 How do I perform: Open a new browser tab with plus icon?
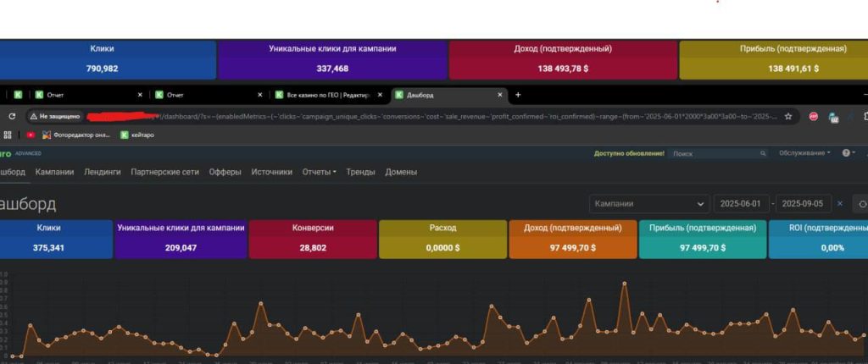tap(518, 95)
